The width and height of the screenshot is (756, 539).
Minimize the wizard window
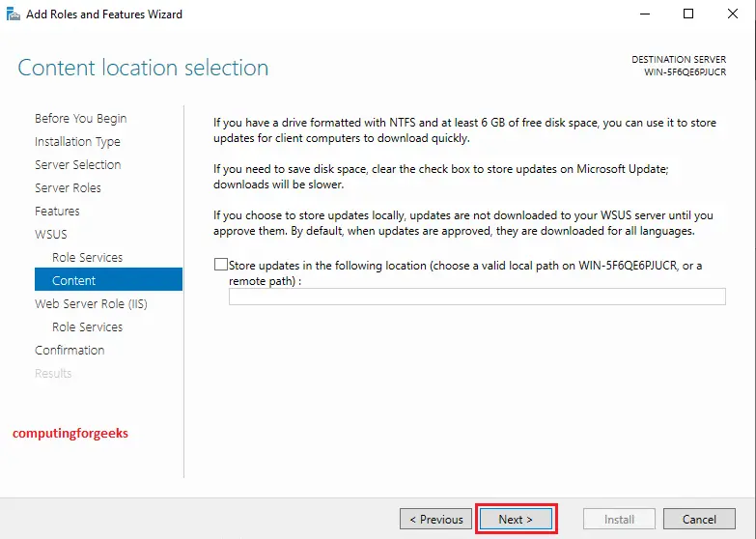(645, 14)
